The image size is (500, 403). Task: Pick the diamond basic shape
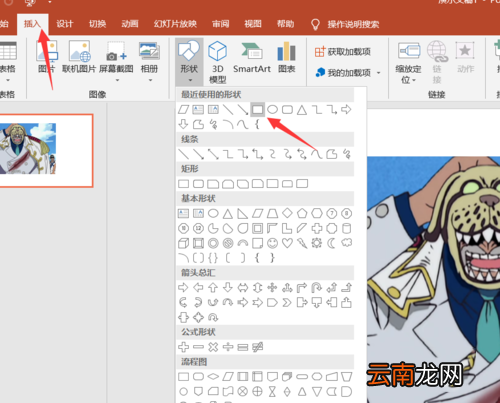[287, 213]
